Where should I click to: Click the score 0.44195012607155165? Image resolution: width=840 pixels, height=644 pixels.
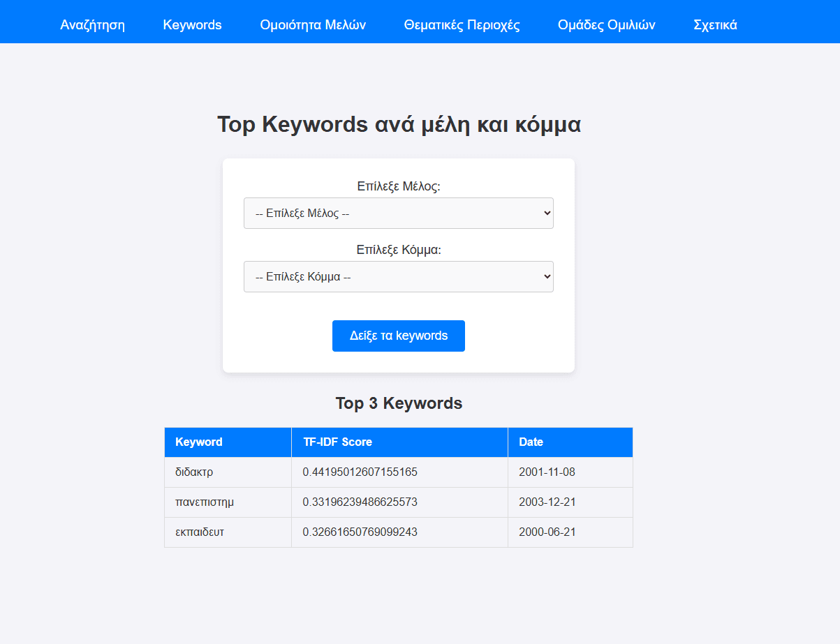tap(360, 472)
